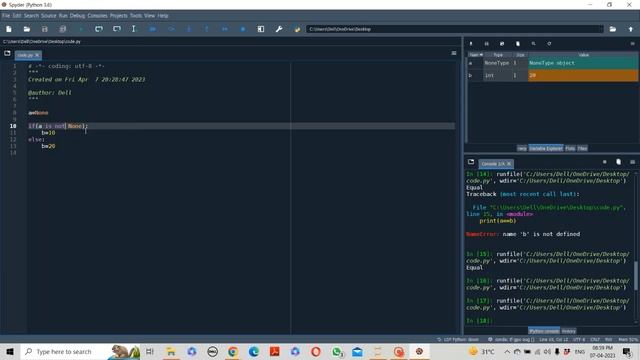Open the File menu
The height and width of the screenshot is (360, 640).
tap(6, 16)
